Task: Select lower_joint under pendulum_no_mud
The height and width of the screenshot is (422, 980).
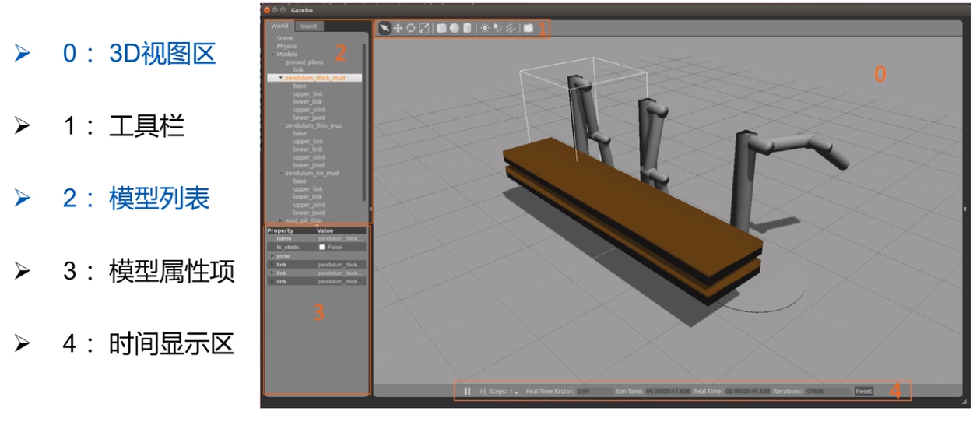Action: click(x=309, y=213)
